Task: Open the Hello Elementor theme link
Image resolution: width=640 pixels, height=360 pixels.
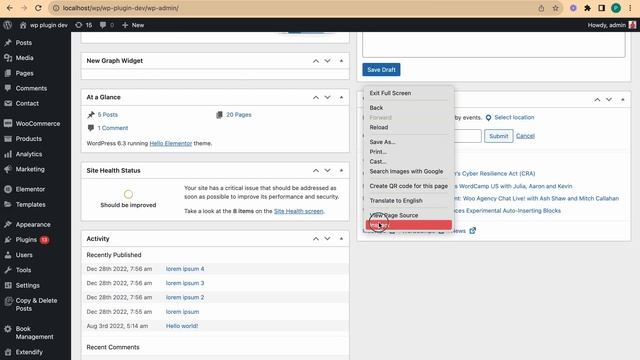Action: 171,143
